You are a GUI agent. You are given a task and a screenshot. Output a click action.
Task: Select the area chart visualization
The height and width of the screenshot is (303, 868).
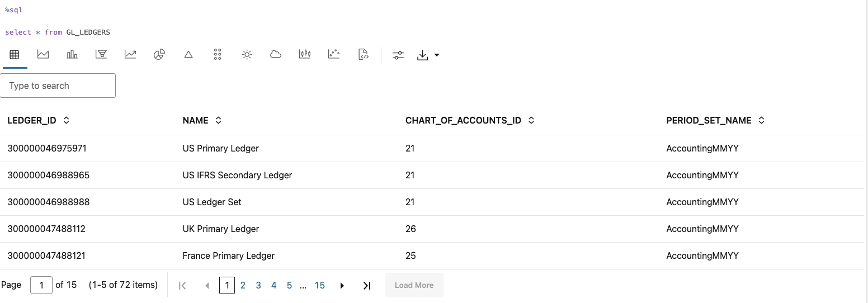tap(43, 55)
